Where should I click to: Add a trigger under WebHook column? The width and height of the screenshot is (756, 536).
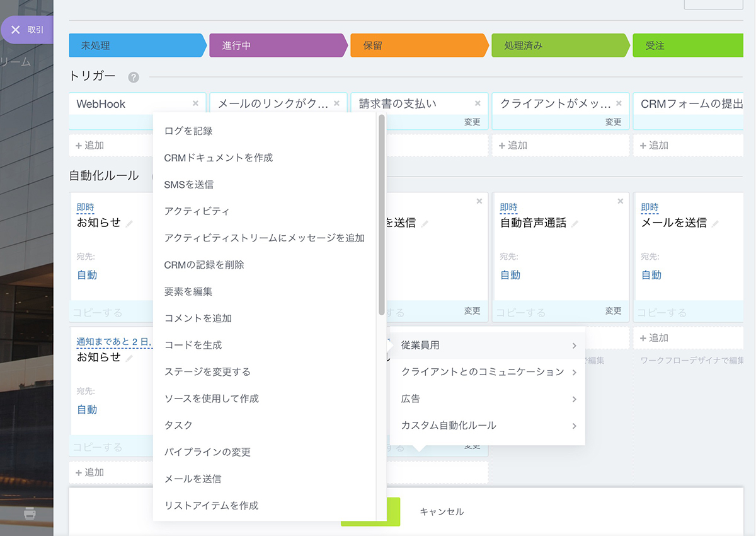(89, 145)
